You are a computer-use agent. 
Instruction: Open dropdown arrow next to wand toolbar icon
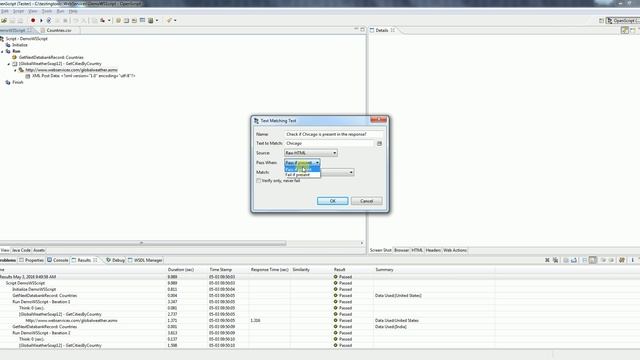click(x=176, y=20)
